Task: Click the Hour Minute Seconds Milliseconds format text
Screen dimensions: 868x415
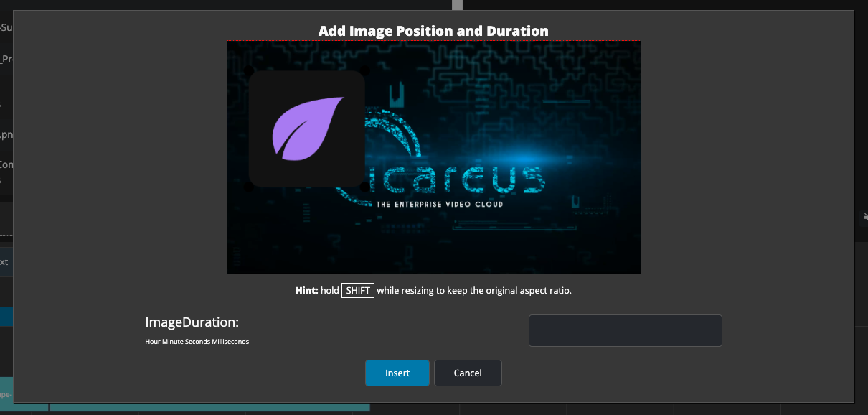Action: click(197, 342)
